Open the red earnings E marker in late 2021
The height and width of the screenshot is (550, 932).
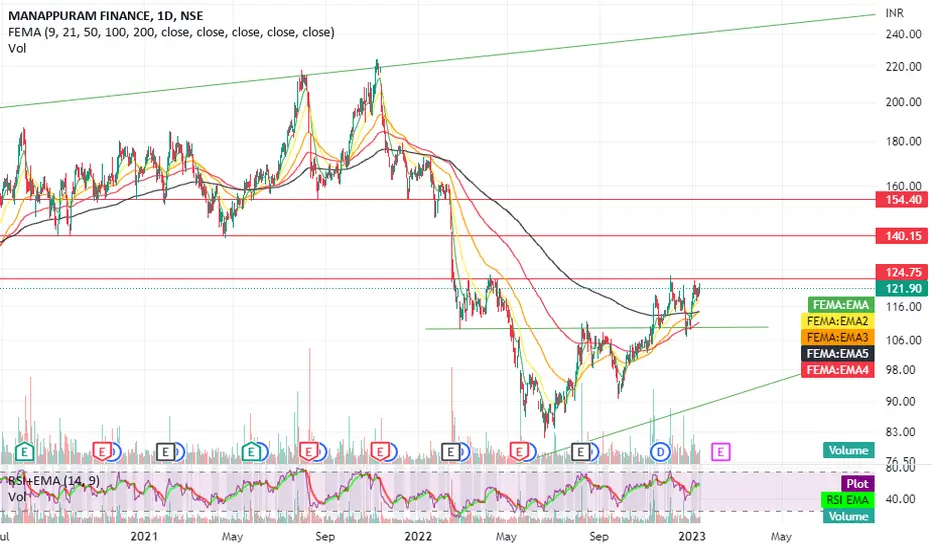tap(380, 452)
